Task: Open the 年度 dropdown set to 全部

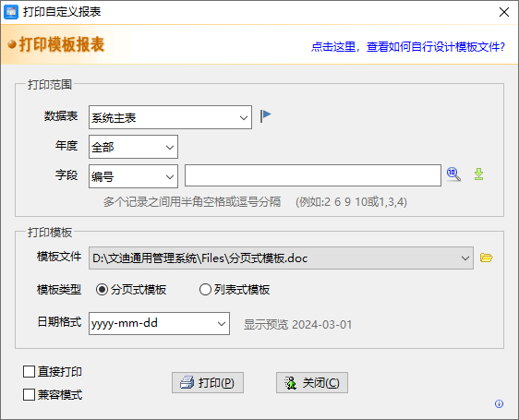Action: point(133,147)
